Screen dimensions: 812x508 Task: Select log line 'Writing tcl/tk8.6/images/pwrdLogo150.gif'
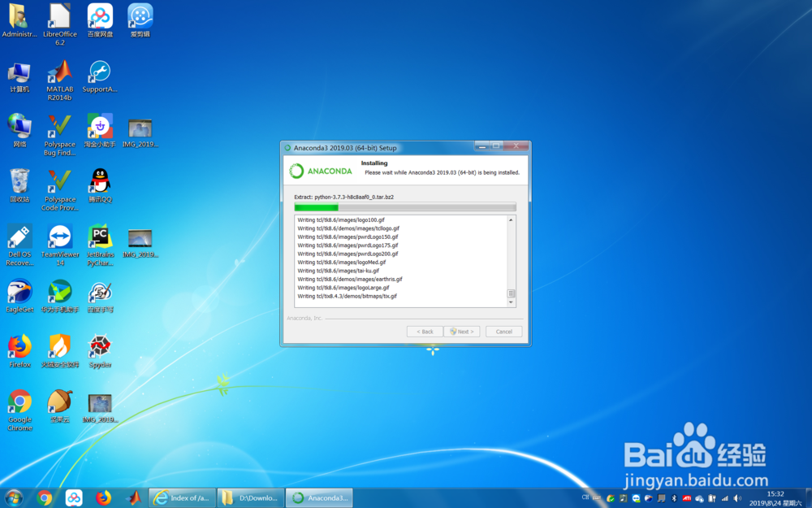point(348,237)
